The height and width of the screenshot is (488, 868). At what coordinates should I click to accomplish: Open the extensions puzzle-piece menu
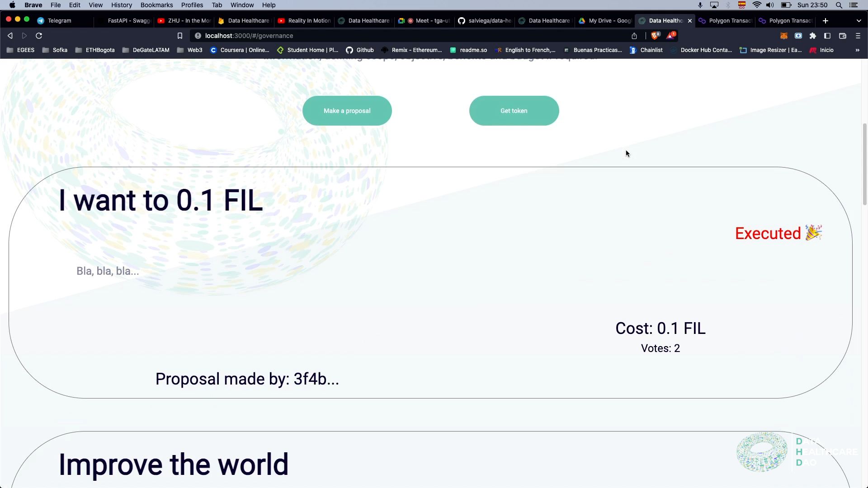813,36
